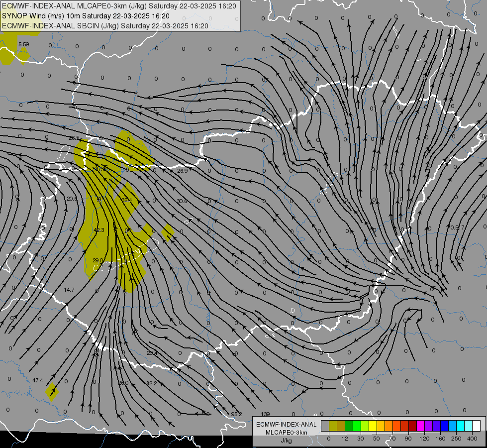The width and height of the screenshot is (487, 448).
Task: Click the map value 139
Action: pyautogui.click(x=265, y=414)
